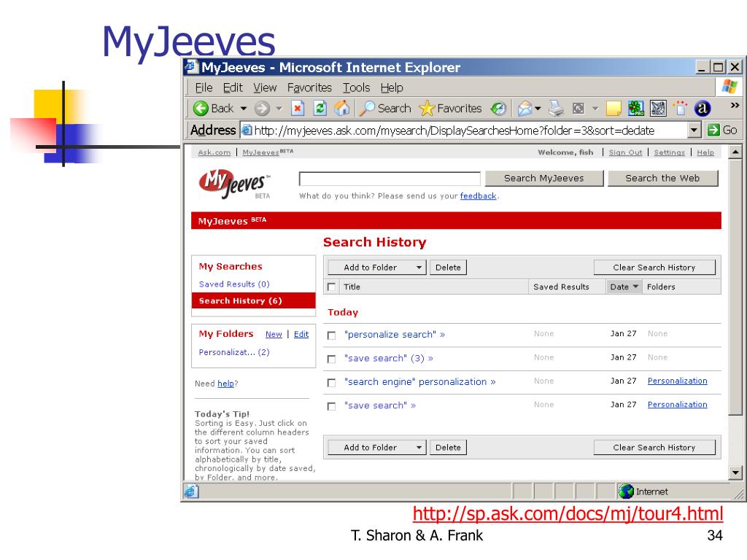Click the Back arrow button
747x560 pixels.
[x=201, y=109]
